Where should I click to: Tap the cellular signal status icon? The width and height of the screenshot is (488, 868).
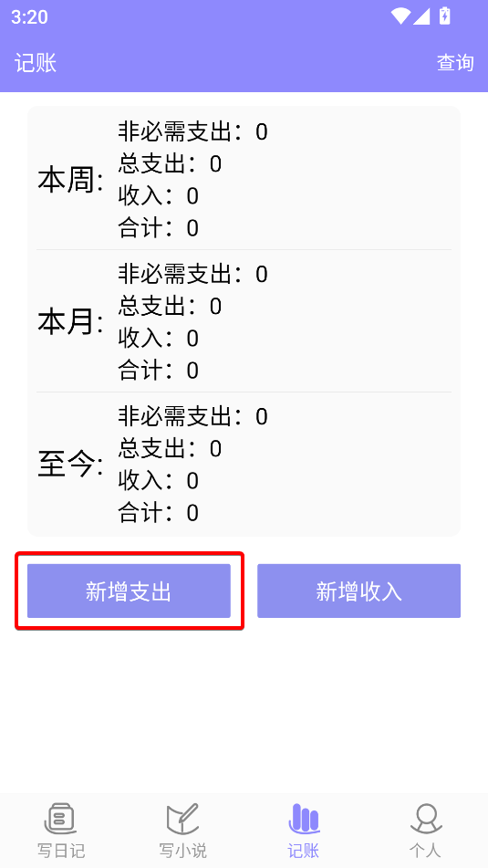coord(421,16)
